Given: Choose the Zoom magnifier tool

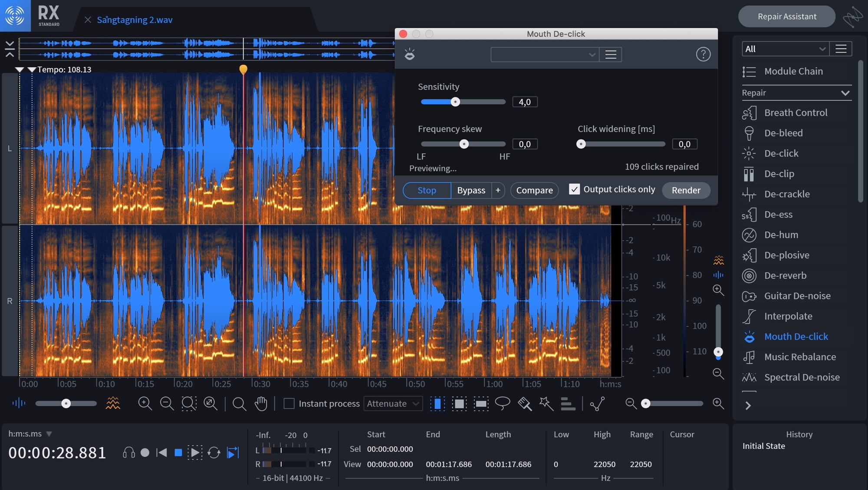Looking at the screenshot, I should pos(239,404).
